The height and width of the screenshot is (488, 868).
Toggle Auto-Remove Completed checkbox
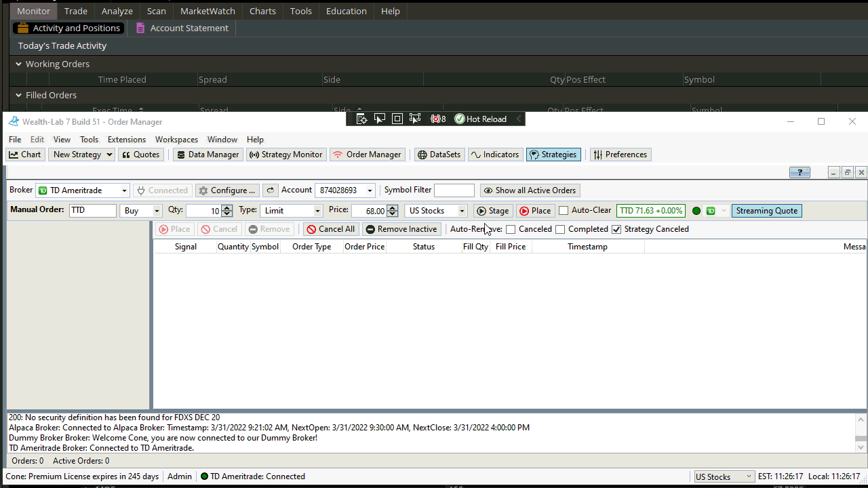pos(560,230)
